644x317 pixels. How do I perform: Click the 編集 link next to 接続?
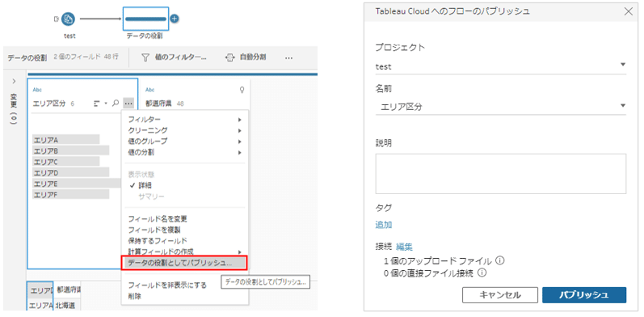(405, 247)
